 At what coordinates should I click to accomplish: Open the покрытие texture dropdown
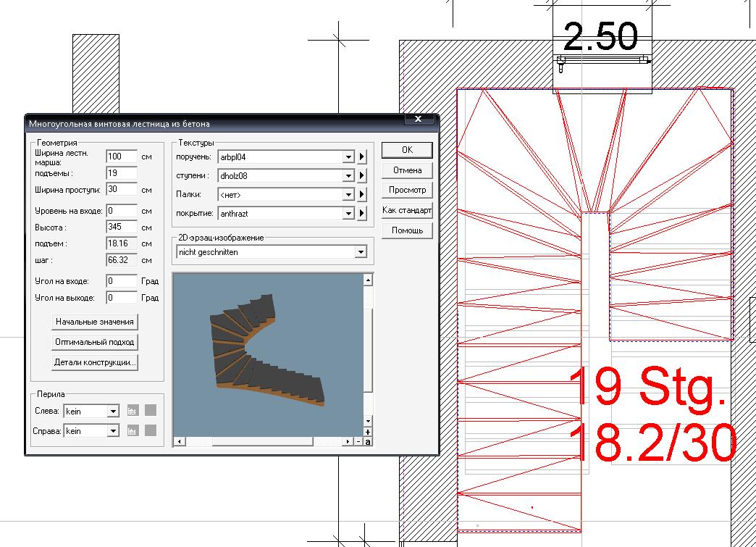(348, 213)
